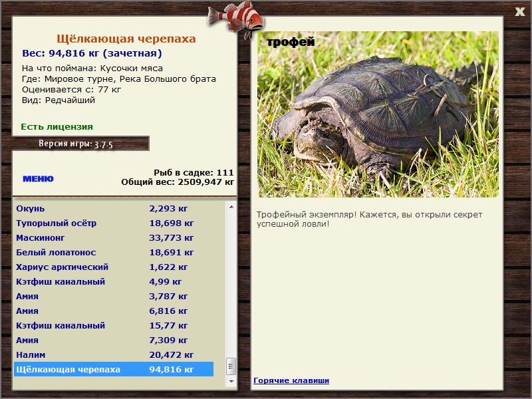The height and width of the screenshot is (399, 532).
Task: Click the catch list scrollbar thumb
Action: pos(231,366)
